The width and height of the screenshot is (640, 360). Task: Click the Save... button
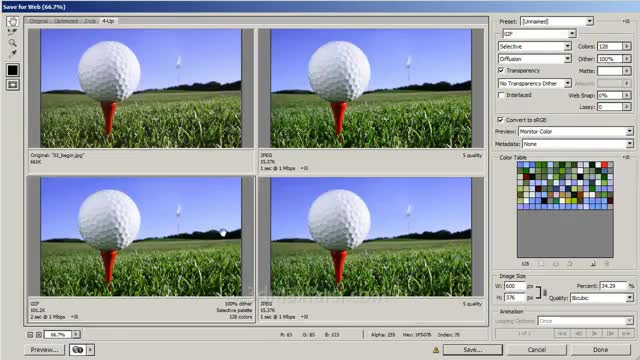point(473,350)
